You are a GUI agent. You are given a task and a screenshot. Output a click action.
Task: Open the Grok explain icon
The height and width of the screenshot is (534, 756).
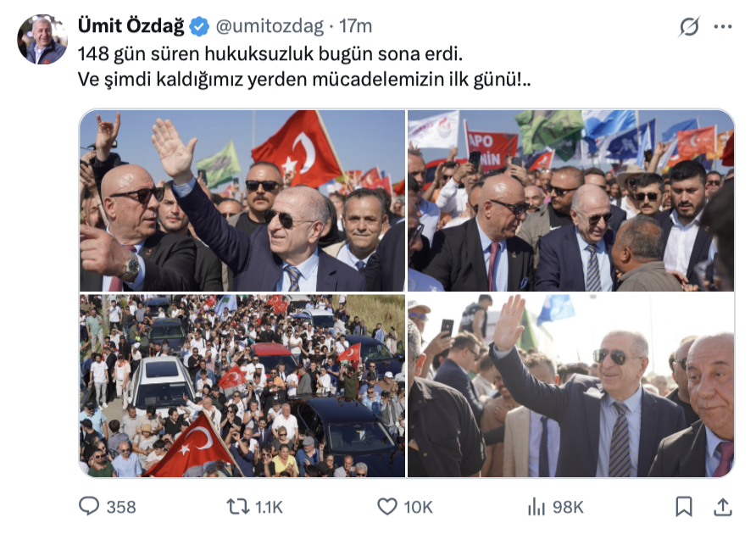pos(689,26)
